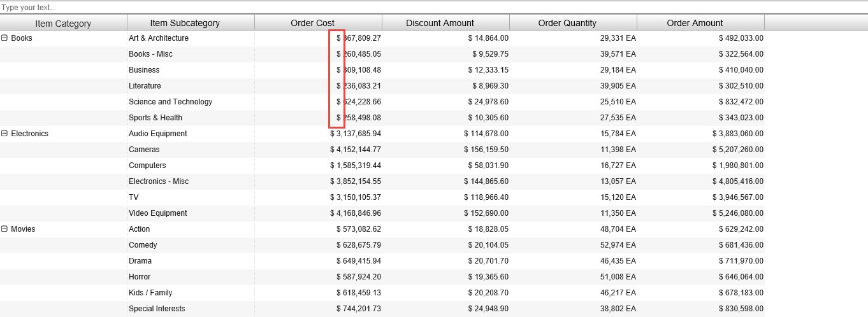Sort by the Order Cost header

point(312,23)
